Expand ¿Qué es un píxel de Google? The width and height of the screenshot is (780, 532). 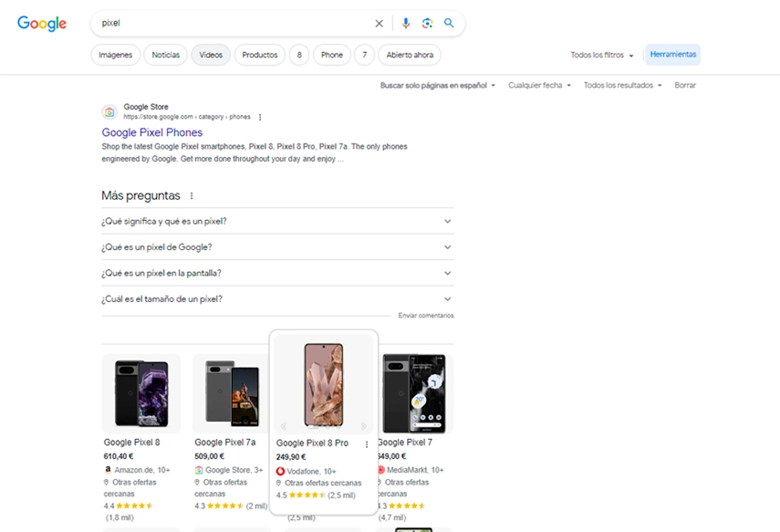(277, 247)
